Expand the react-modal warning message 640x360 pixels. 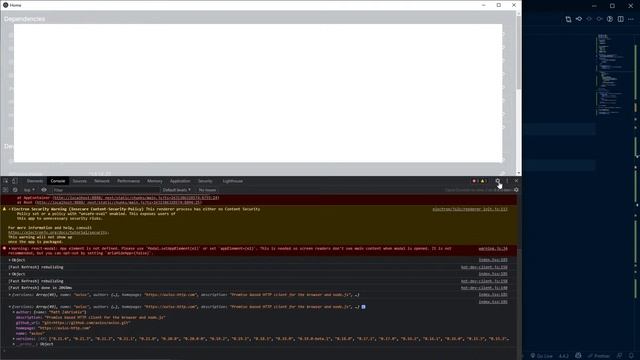(9, 248)
